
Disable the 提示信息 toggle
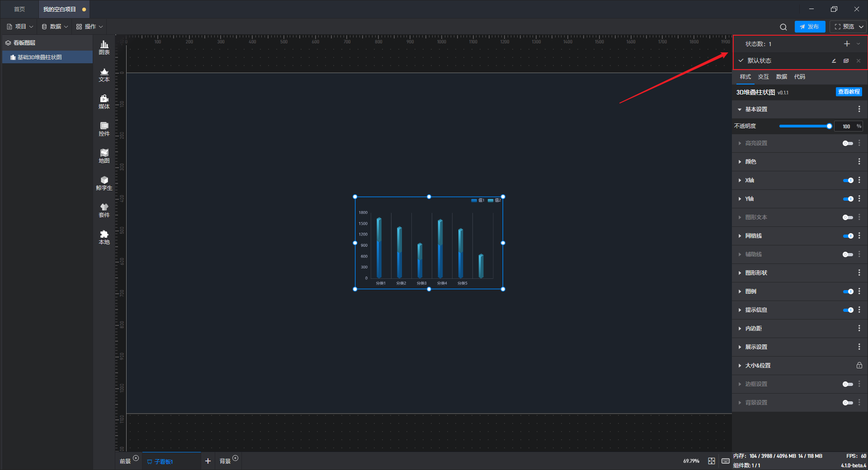tap(848, 310)
